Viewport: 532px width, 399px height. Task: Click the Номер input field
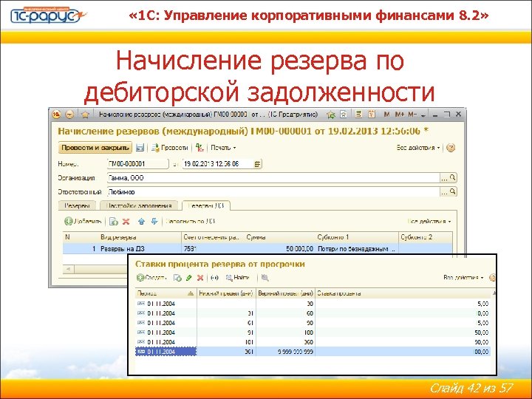click(x=137, y=164)
